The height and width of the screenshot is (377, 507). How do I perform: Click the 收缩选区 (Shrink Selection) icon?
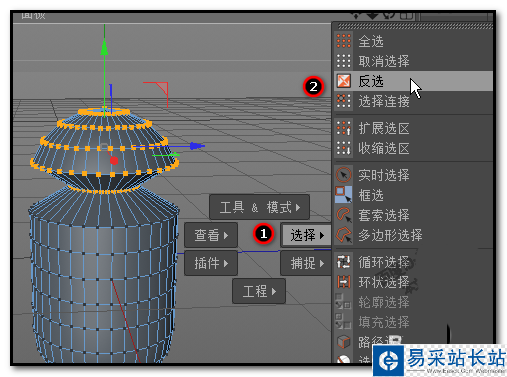[x=344, y=148]
